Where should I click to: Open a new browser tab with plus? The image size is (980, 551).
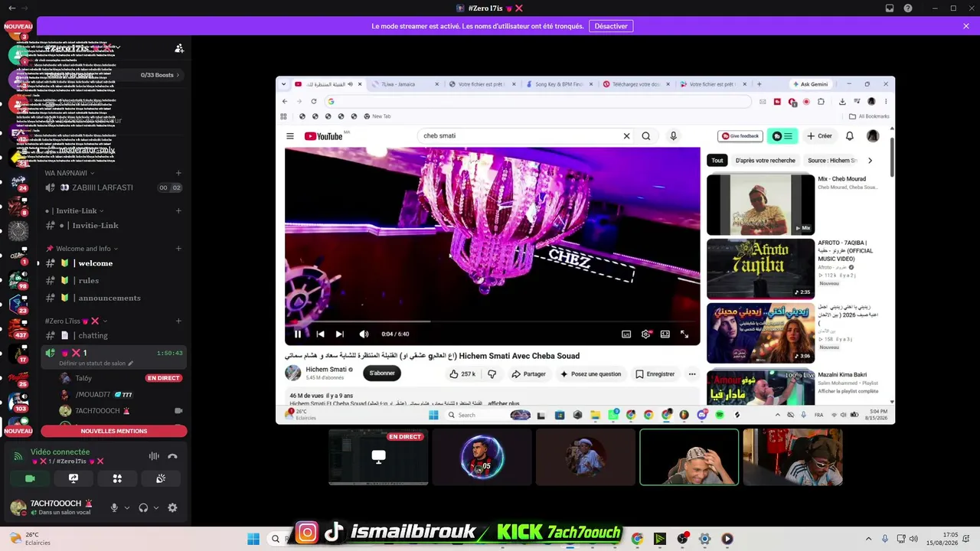click(x=759, y=84)
